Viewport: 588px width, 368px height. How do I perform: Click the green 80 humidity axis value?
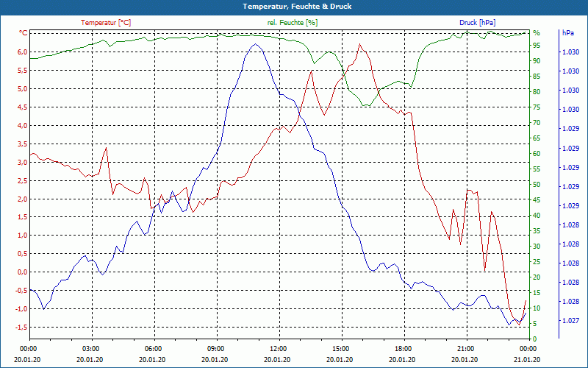(537, 91)
